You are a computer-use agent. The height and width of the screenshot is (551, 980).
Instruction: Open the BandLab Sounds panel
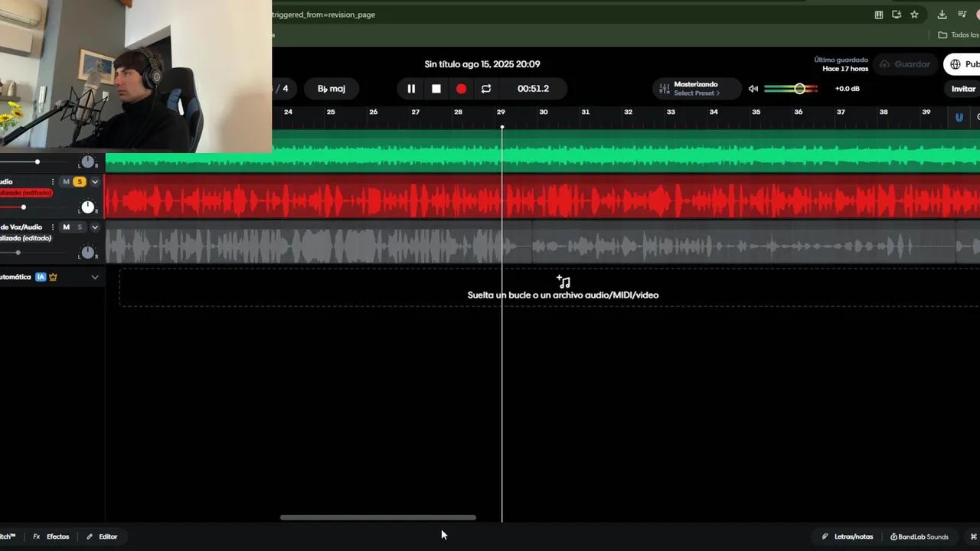920,536
